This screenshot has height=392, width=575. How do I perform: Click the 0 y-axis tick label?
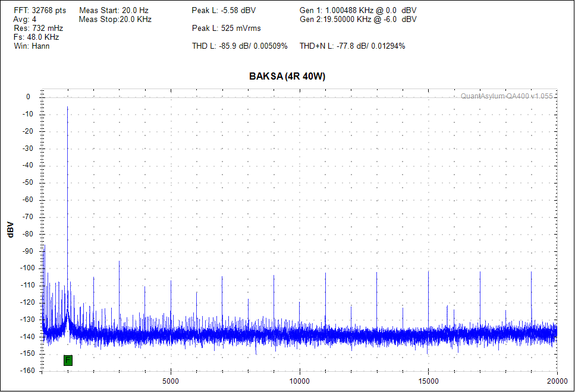coord(28,97)
